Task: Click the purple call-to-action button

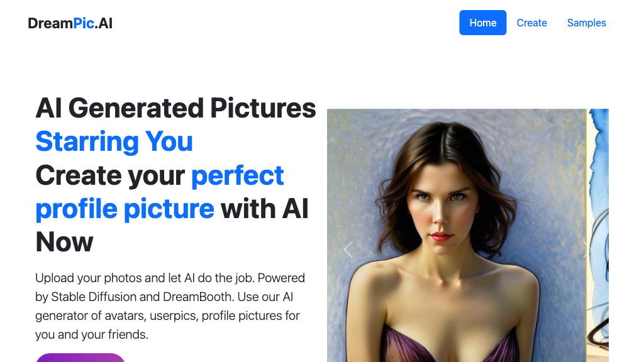Action: 80,359
